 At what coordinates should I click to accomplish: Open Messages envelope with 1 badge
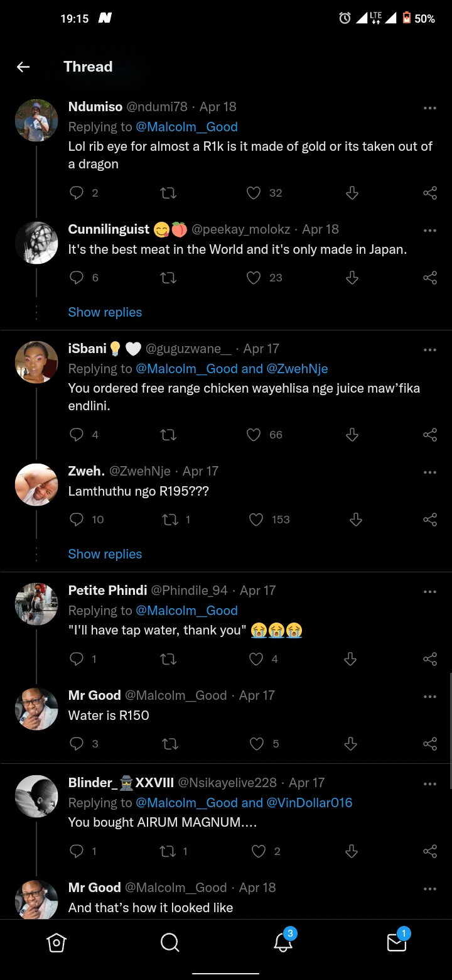pos(397,942)
